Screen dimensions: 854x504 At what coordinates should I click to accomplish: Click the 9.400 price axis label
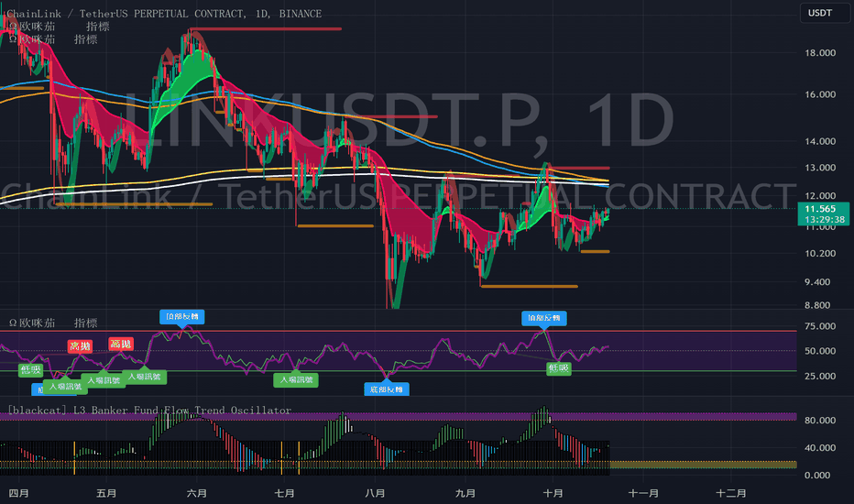point(817,281)
